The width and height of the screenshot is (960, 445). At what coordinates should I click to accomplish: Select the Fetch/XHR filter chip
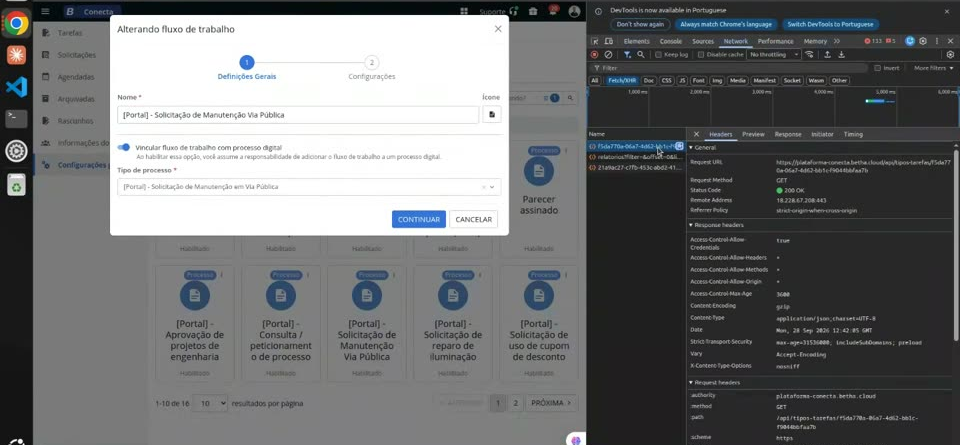pos(621,80)
